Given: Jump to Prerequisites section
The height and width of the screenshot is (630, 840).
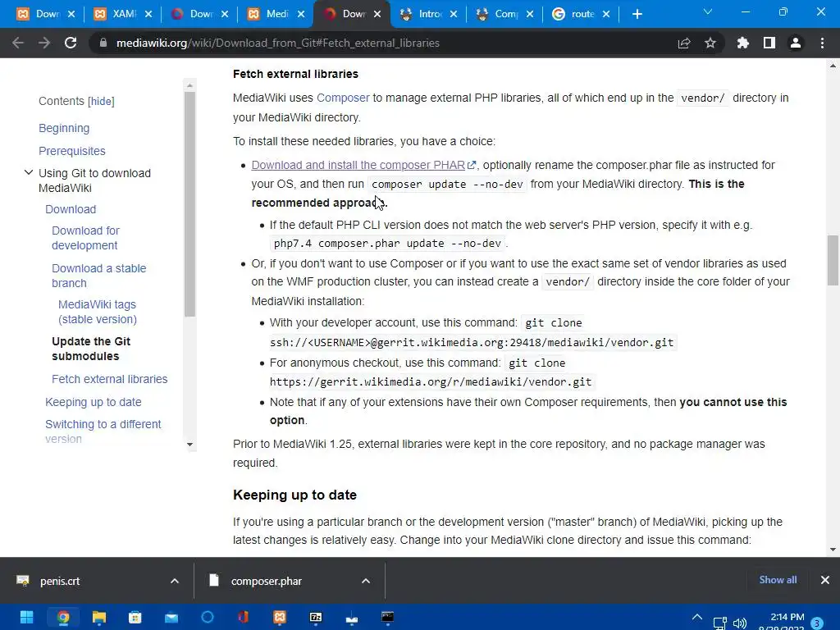Looking at the screenshot, I should coord(72,151).
